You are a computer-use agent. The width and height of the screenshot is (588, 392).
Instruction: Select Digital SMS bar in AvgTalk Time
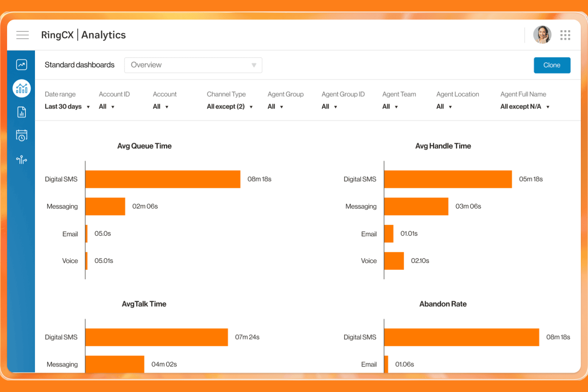tap(157, 337)
